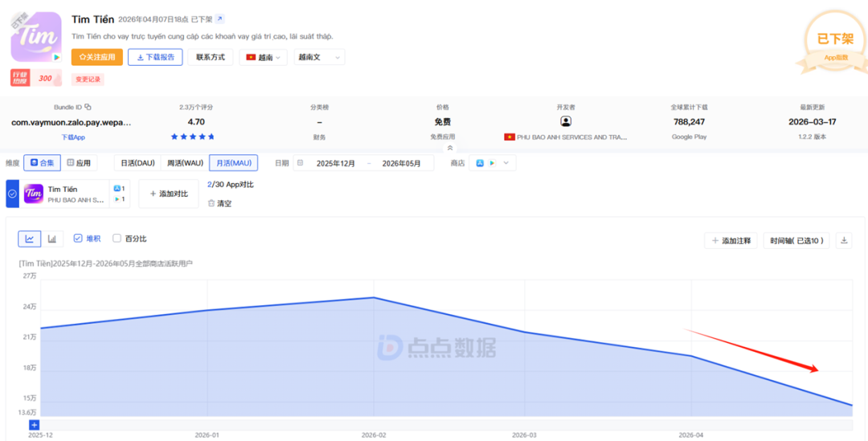This screenshot has height=441, width=868.
Task: Copy the Bundle ID with the copy icon
Action: click(88, 107)
